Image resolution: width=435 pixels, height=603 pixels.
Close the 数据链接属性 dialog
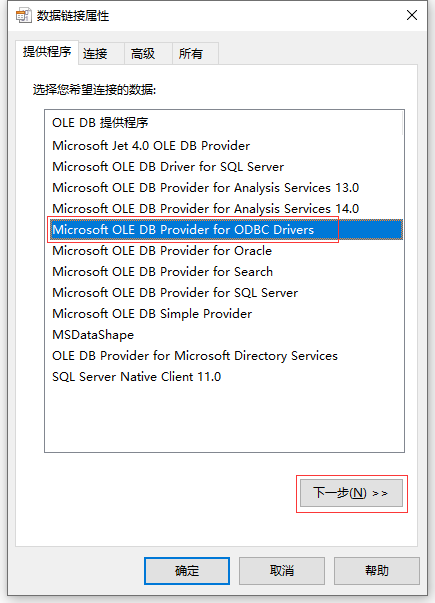point(412,15)
